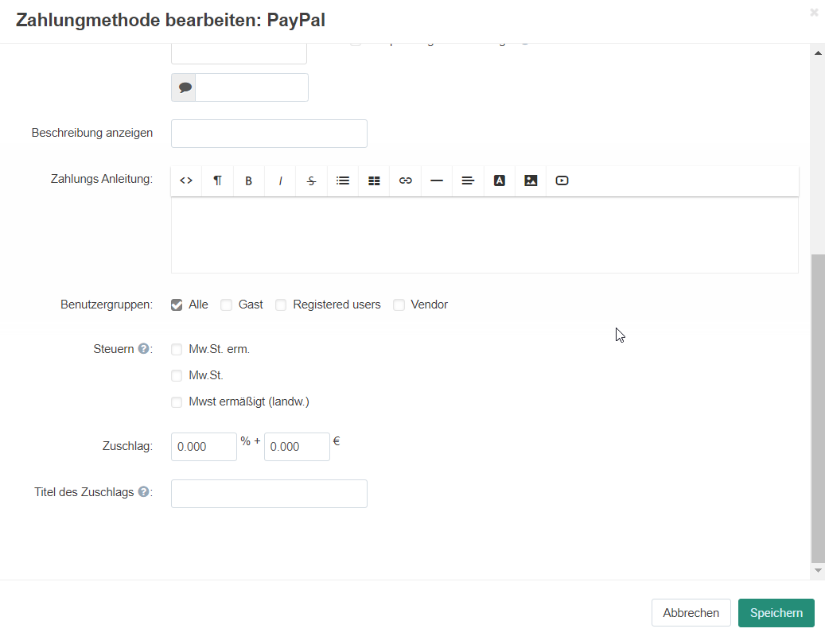The height and width of the screenshot is (644, 825).
Task: Check the Registered users group
Action: click(281, 305)
